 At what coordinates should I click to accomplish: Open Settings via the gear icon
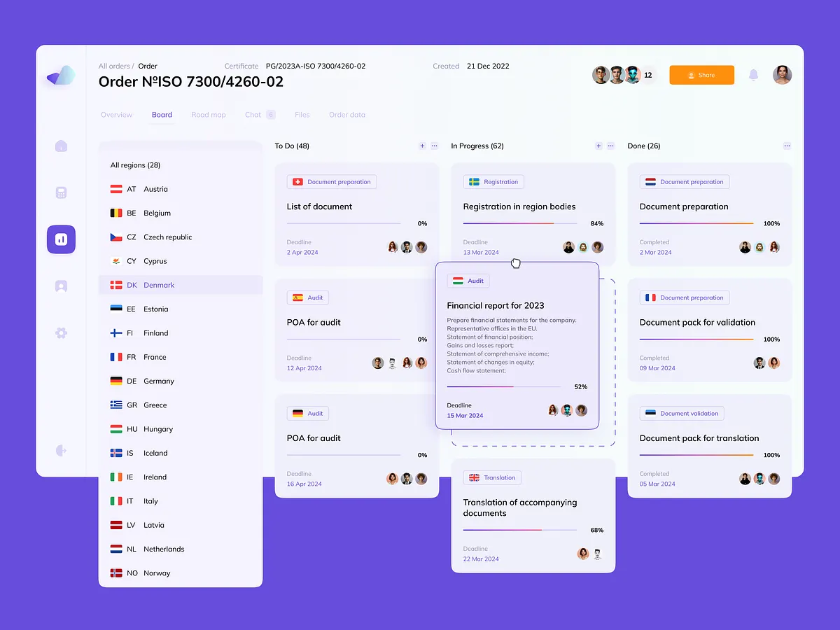61,332
